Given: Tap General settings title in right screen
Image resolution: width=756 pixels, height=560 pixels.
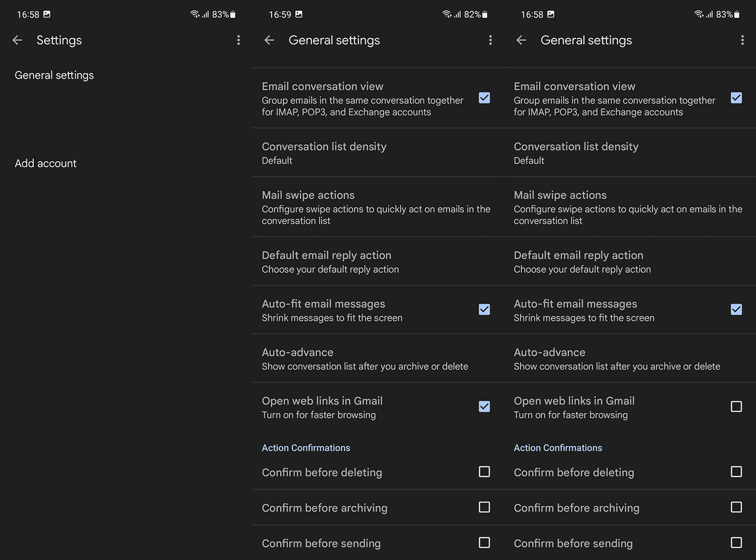Looking at the screenshot, I should point(586,40).
